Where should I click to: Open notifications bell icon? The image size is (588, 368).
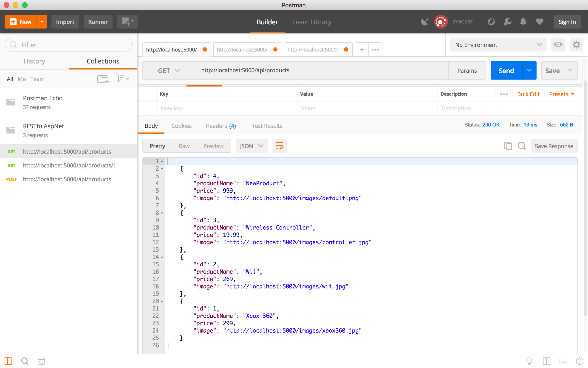[523, 22]
